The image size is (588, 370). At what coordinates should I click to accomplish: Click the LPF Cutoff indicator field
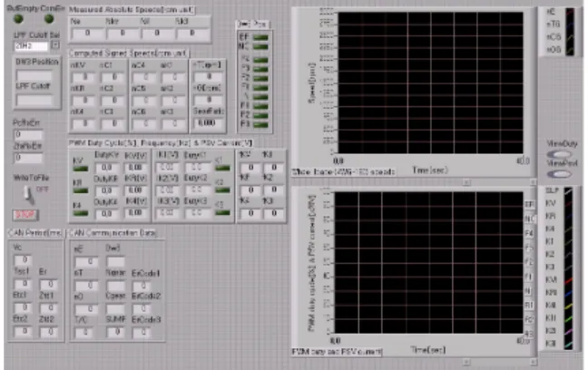coord(34,100)
